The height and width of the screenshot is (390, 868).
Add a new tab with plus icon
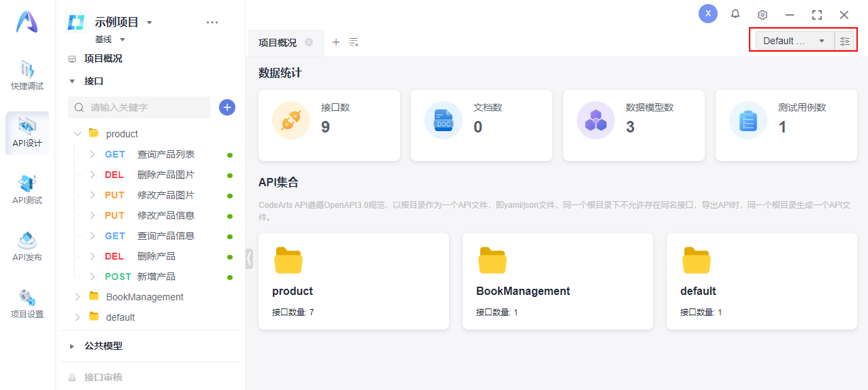pos(335,42)
